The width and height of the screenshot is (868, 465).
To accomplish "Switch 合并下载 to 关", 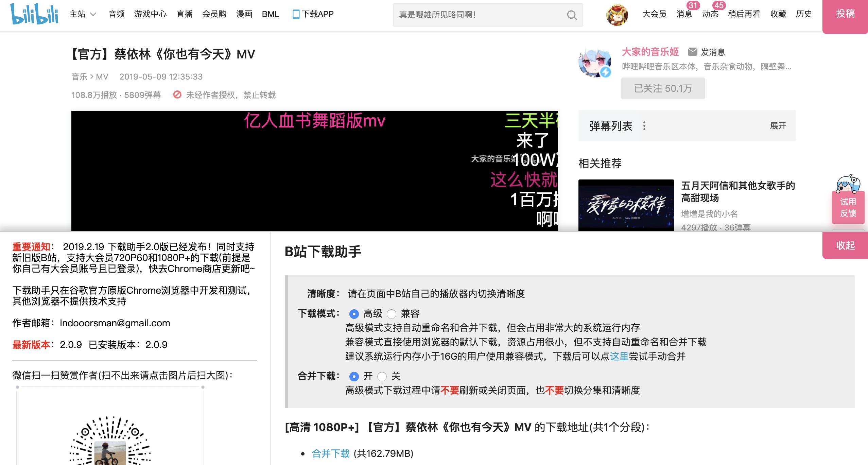I will (x=383, y=377).
